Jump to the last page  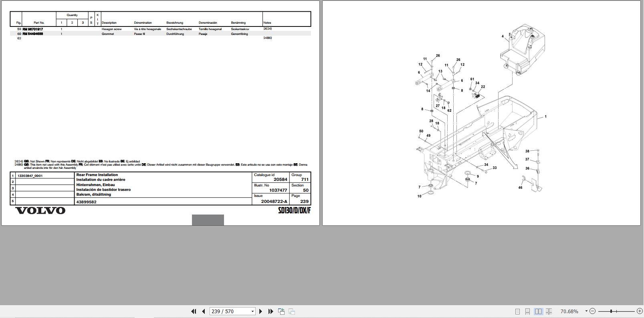coord(271,311)
